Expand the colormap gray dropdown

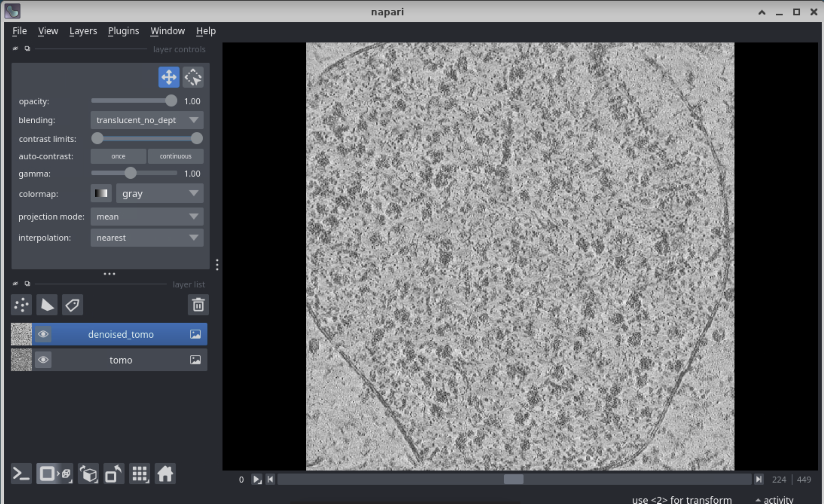[x=159, y=193]
